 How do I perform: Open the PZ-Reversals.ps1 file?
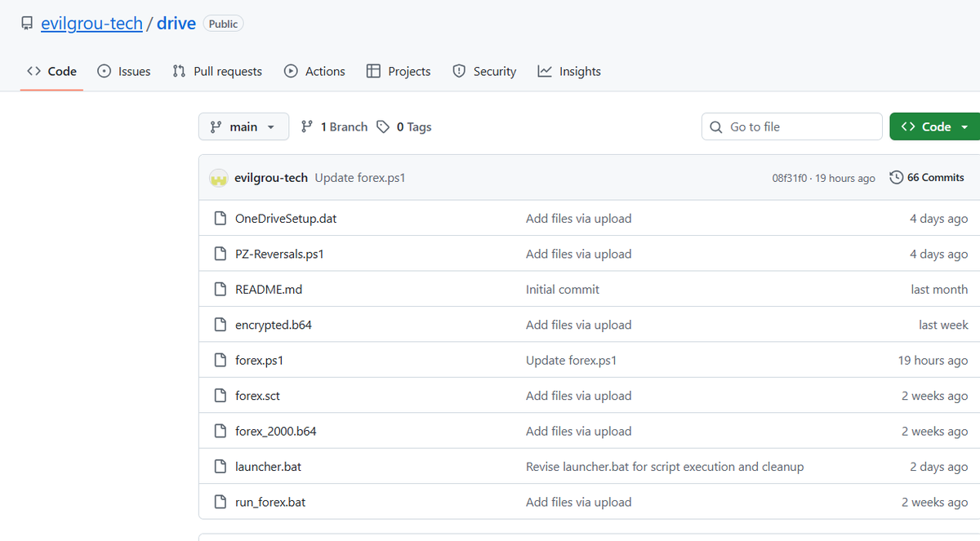coord(279,254)
